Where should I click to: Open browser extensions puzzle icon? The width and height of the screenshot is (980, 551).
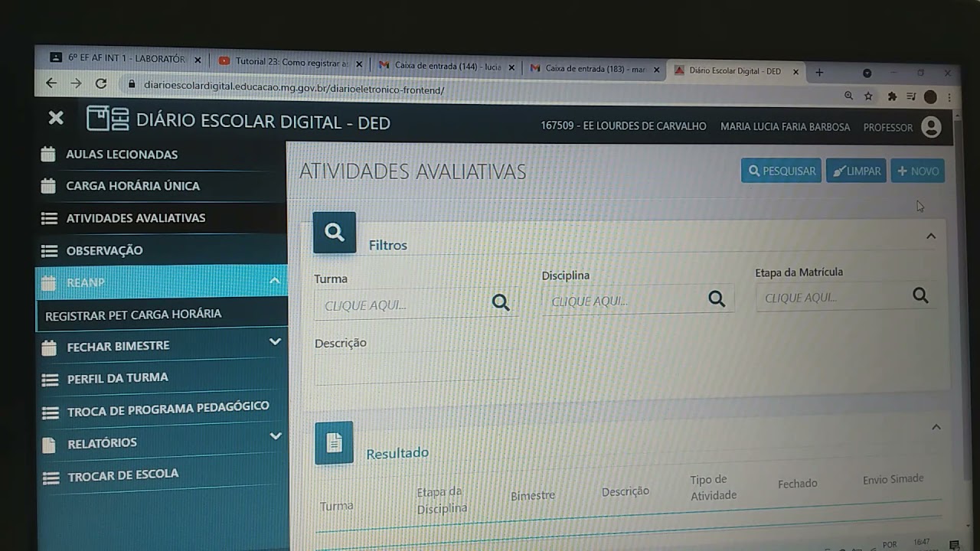892,96
